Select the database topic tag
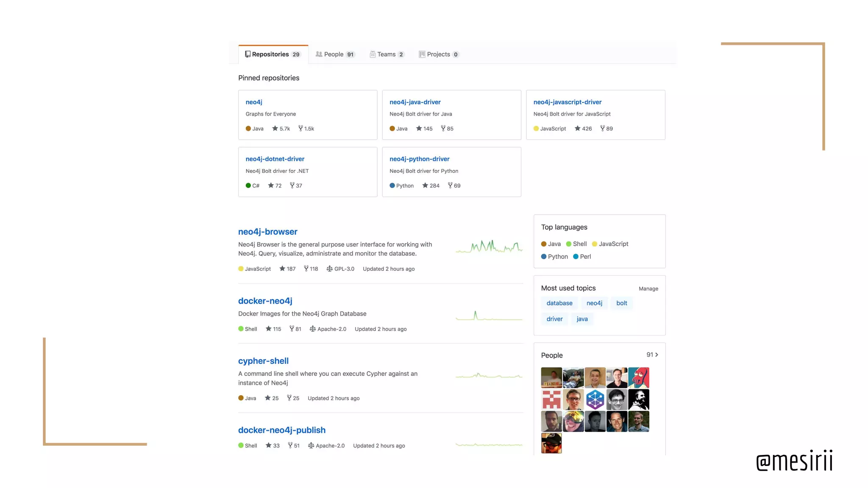 point(559,303)
